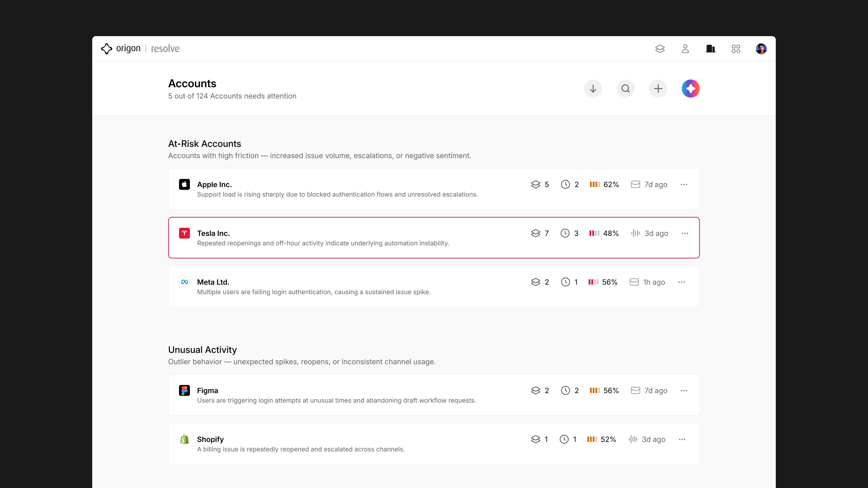Expand the Tesla Inc. options via the ellipsis

coord(684,233)
